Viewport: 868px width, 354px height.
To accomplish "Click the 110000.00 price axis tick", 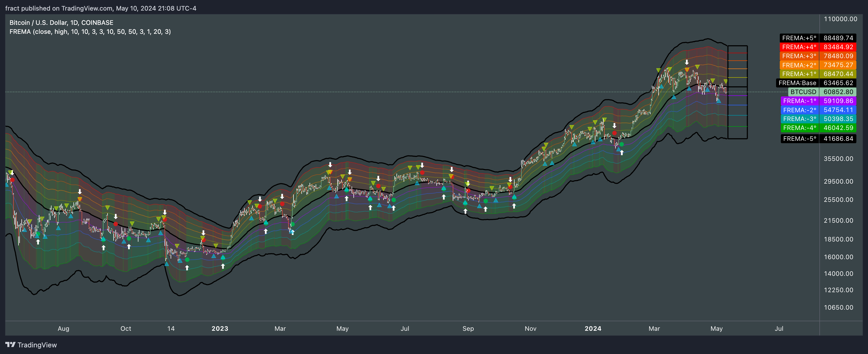I will coord(840,19).
